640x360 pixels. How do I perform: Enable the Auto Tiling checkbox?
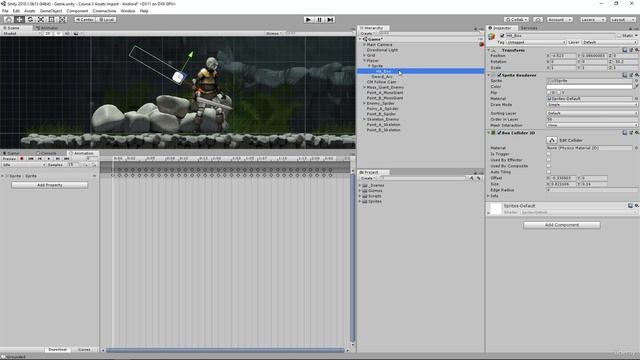click(549, 172)
